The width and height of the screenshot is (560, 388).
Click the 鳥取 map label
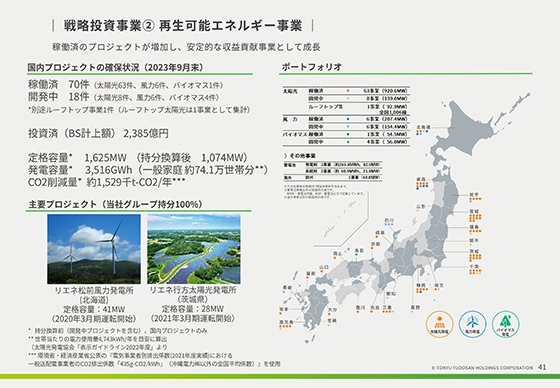[x=359, y=250]
